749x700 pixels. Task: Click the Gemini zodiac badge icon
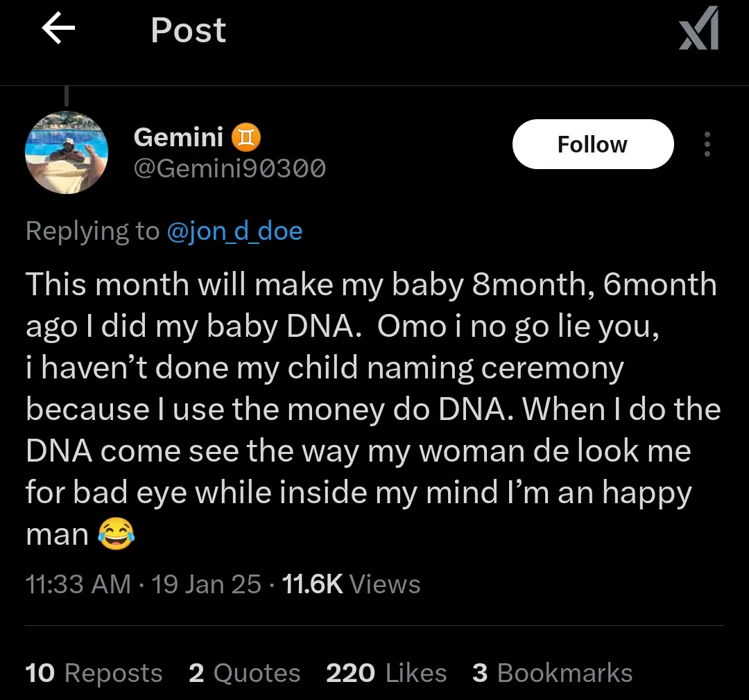tap(246, 137)
